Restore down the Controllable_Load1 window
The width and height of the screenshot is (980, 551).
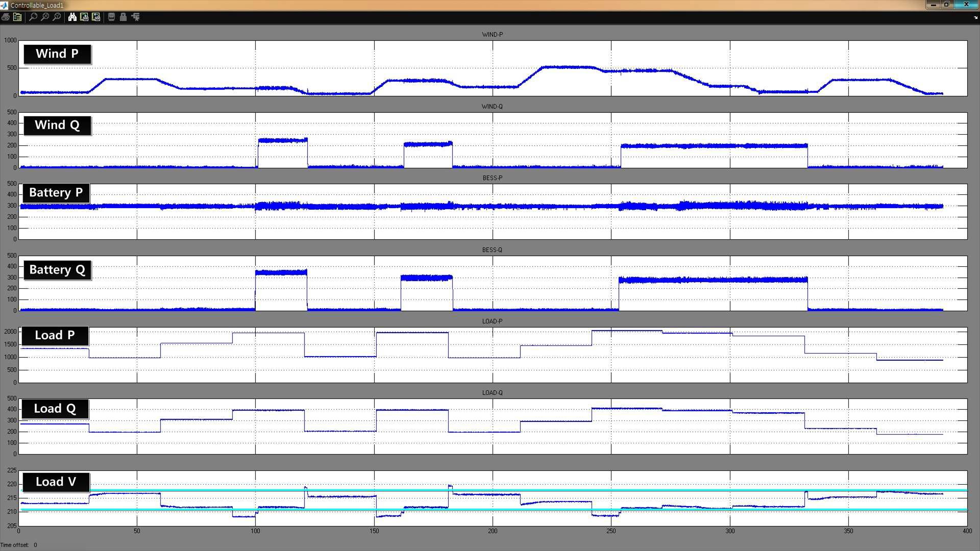(x=946, y=5)
